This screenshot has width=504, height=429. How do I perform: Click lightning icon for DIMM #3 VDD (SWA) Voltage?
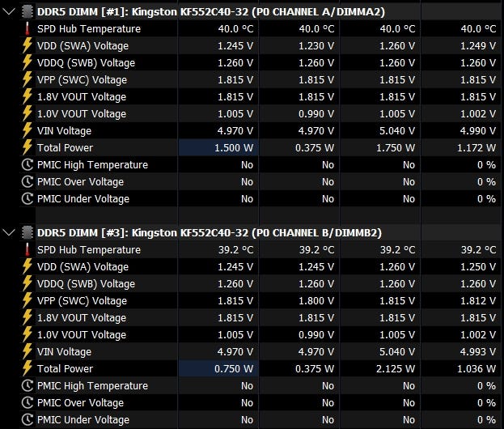pos(28,266)
